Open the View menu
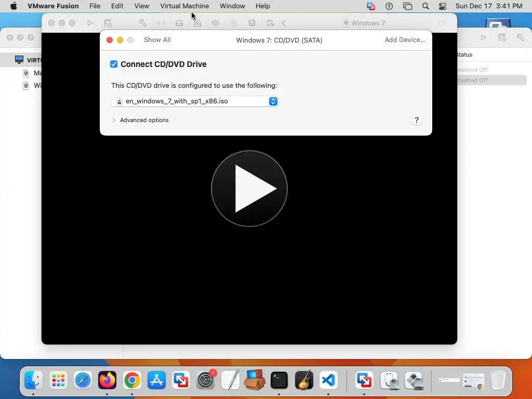Viewport: 532px width, 399px height. (141, 6)
